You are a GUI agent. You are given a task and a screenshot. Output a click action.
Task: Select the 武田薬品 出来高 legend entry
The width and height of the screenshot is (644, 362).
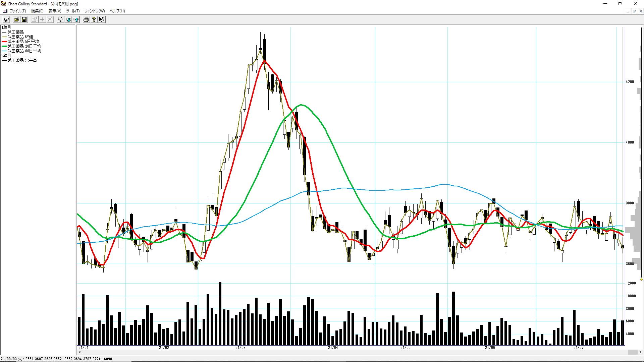22,60
